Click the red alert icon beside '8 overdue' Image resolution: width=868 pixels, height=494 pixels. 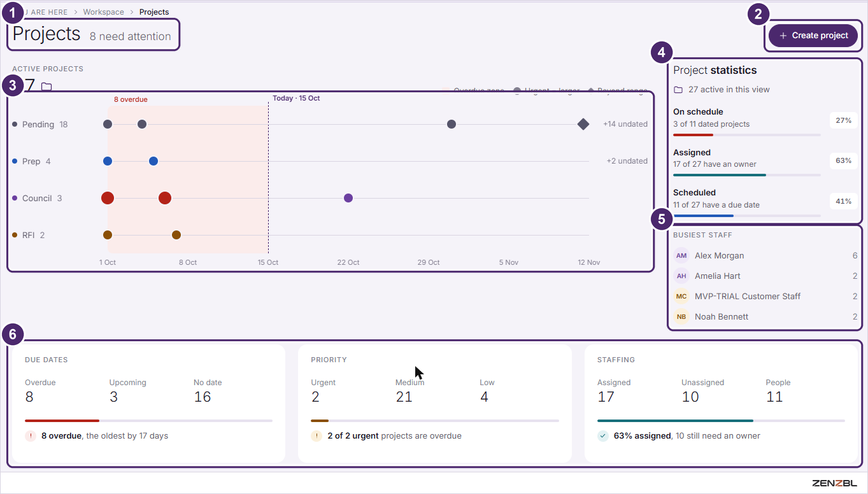coord(31,436)
